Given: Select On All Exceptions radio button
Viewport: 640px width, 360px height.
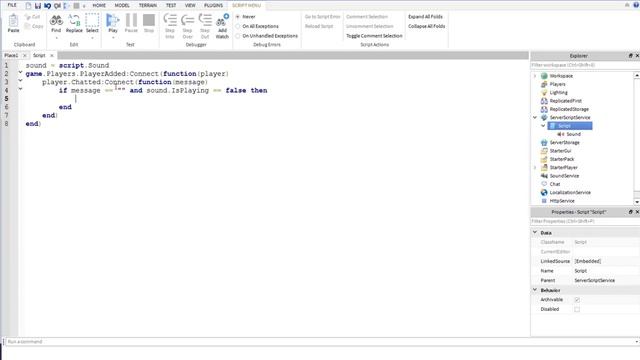Looking at the screenshot, I should click(x=238, y=26).
